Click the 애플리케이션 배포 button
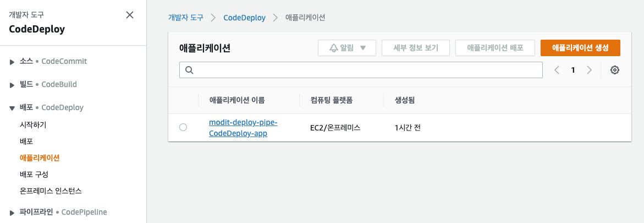 click(495, 48)
